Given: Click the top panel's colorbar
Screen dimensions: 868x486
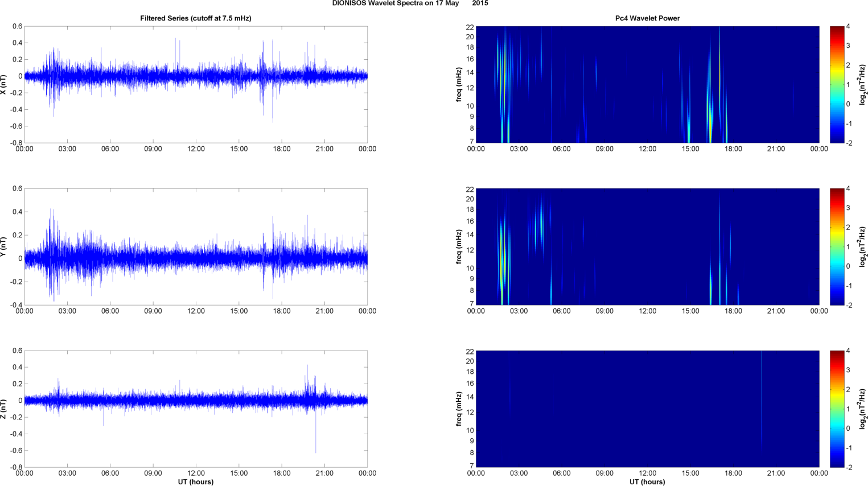Looking at the screenshot, I should (x=837, y=84).
